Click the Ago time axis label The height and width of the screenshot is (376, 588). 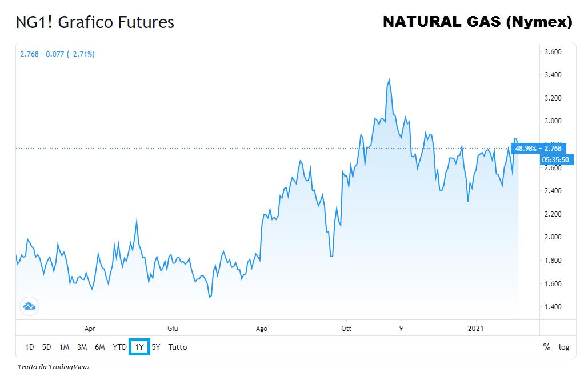pos(261,329)
